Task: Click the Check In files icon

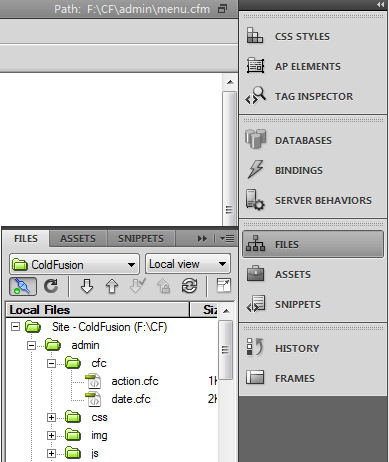Action: click(163, 286)
